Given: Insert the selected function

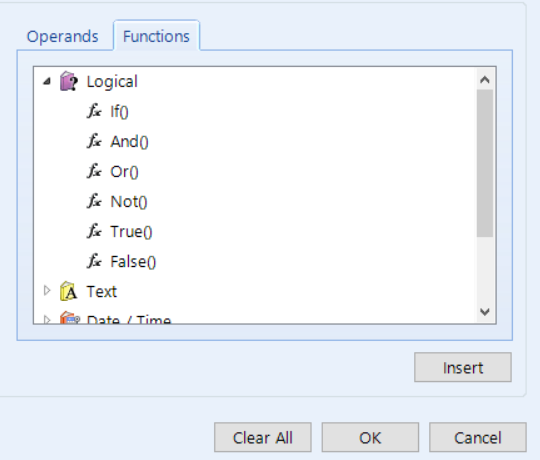Looking at the screenshot, I should click(x=463, y=367).
